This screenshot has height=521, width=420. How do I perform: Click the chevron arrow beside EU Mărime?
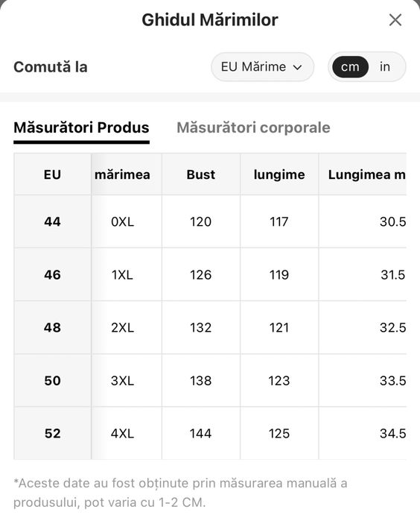(x=297, y=67)
